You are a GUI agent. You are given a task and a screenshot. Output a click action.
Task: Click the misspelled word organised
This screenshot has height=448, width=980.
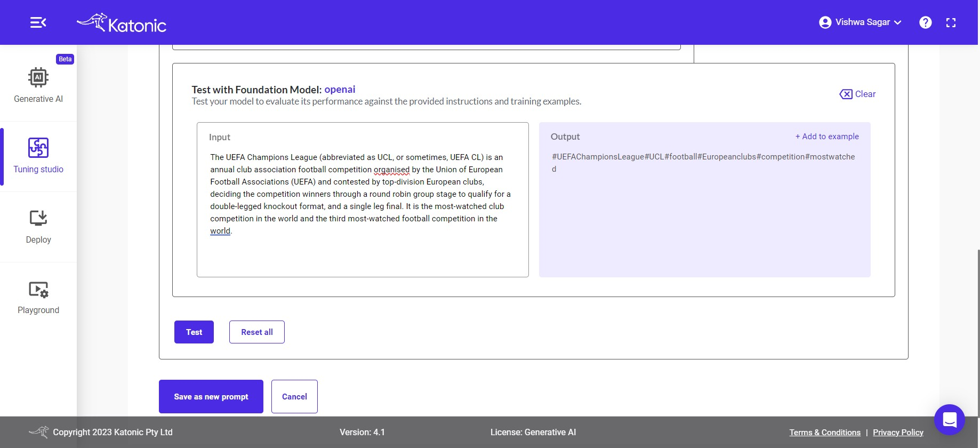[391, 170]
